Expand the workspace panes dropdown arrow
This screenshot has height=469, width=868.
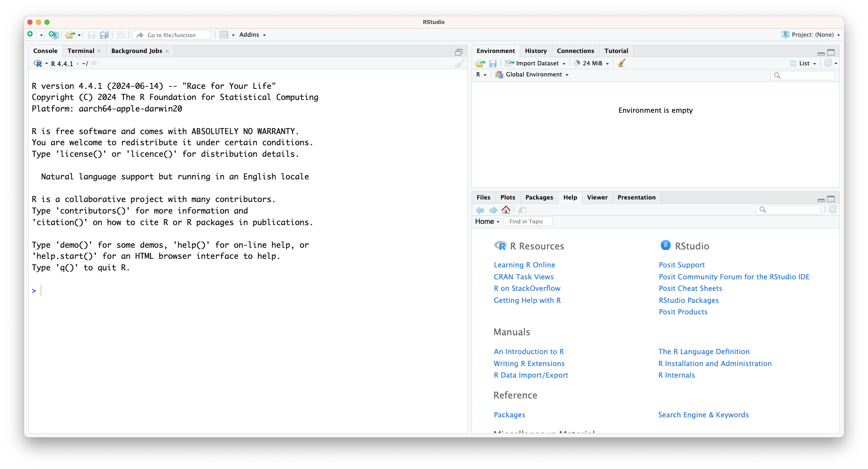click(233, 35)
